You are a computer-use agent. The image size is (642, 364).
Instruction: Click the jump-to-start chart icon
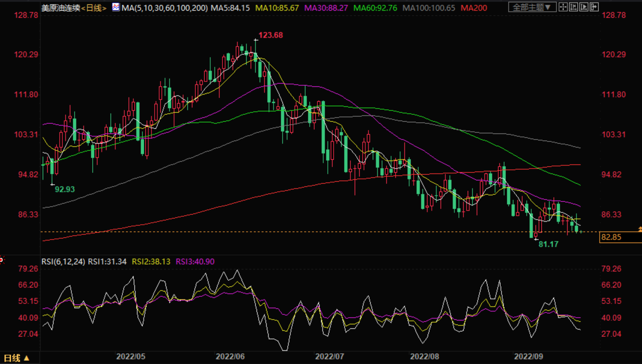coord(574,7)
